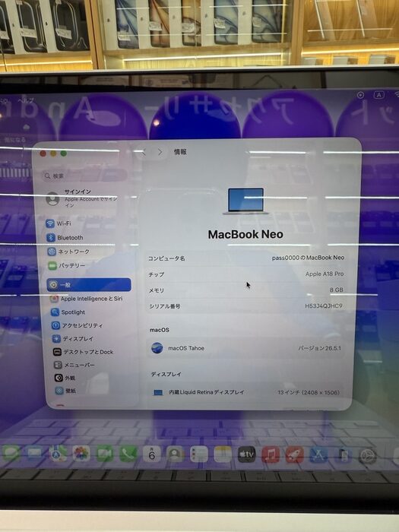Viewport: 399px width, 532px height.
Task: Open Apple Intelligence と Siri settings
Action: (86, 299)
